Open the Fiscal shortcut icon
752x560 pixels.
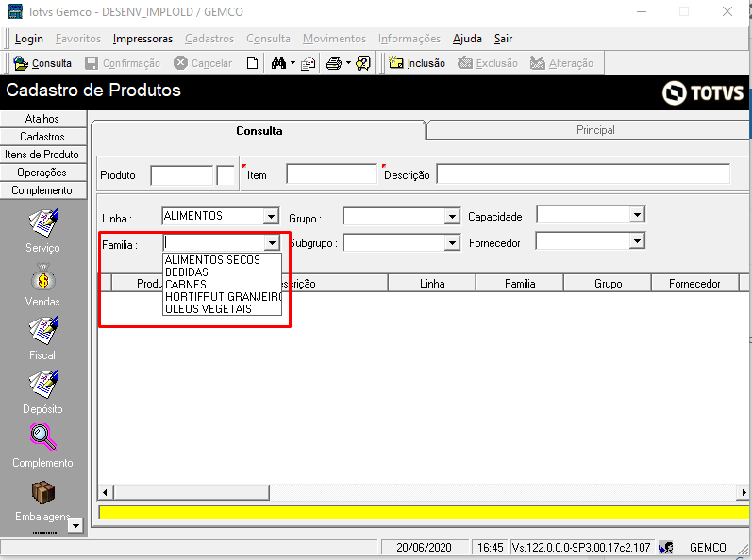pyautogui.click(x=43, y=330)
